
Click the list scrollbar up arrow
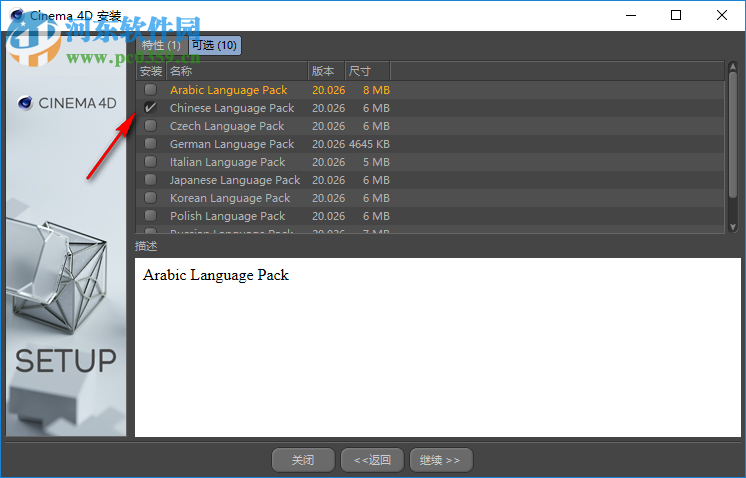(x=733, y=66)
